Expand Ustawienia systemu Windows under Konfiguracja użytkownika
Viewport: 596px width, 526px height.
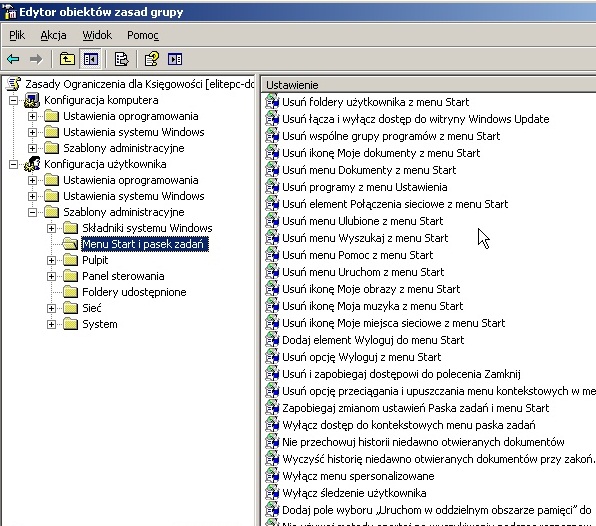[32, 196]
